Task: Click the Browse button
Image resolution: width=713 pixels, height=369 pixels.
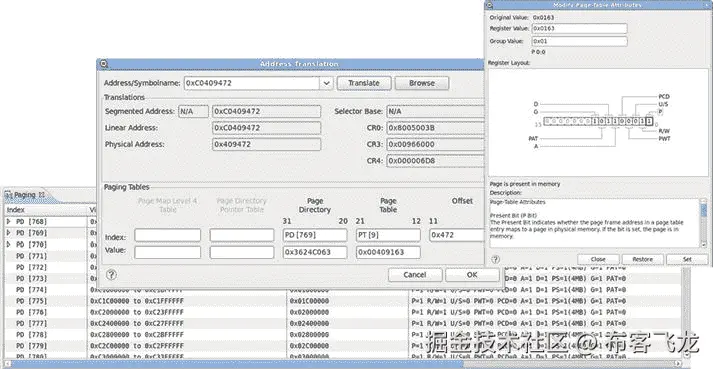Action: [422, 83]
